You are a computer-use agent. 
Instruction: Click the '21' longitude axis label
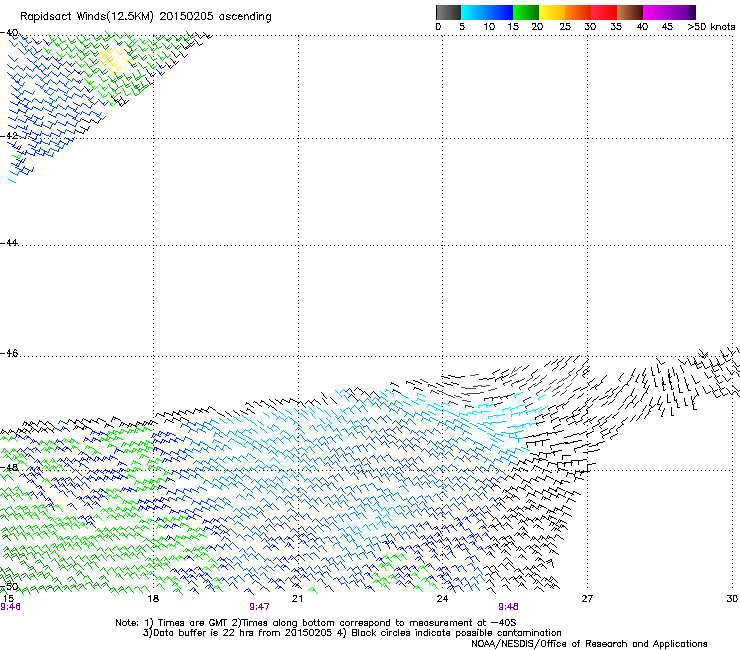[297, 599]
